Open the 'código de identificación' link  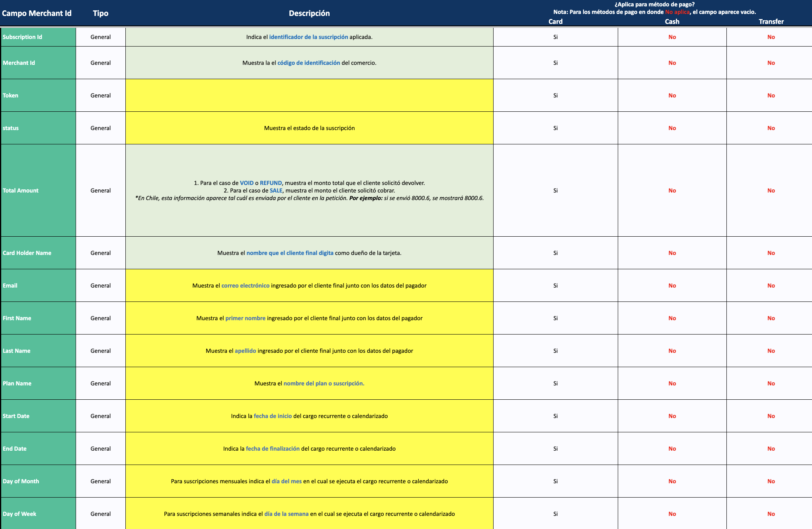[308, 62]
